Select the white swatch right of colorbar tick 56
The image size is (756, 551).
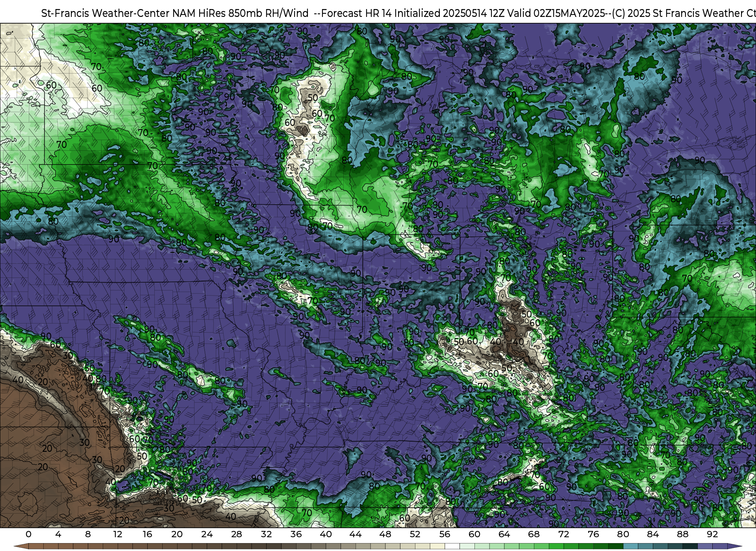pos(452,547)
